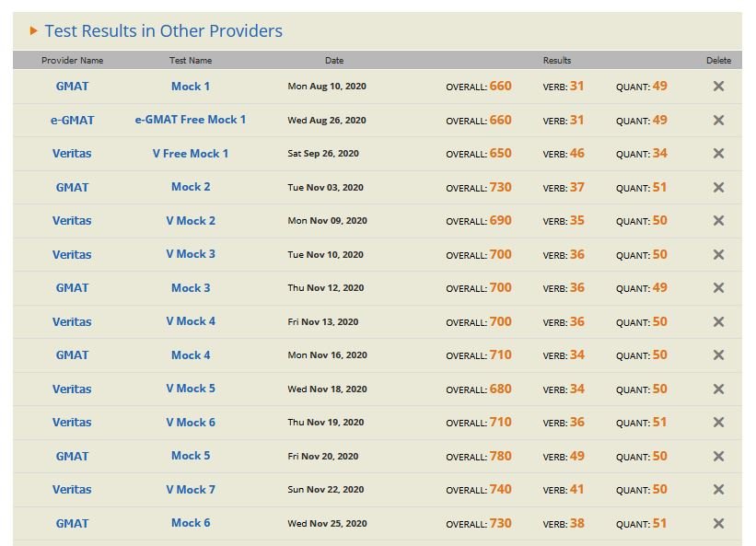
Task: Delete the V Mock 4 result
Action: [x=718, y=322]
